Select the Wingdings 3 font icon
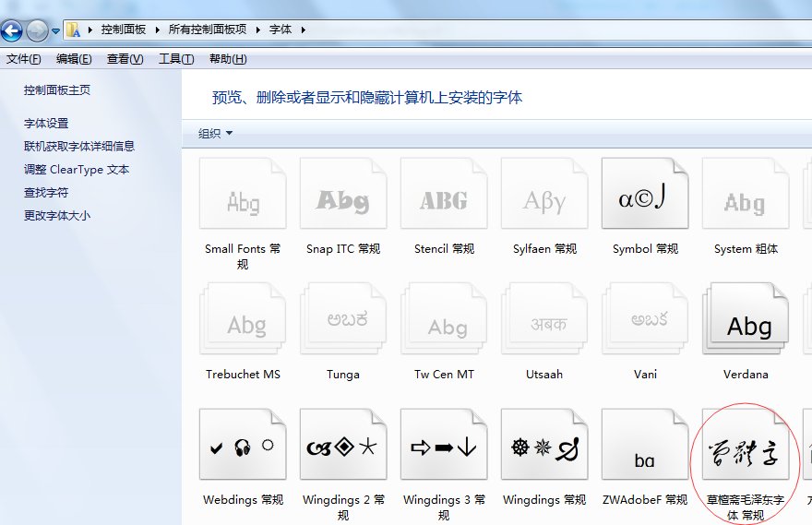 coord(444,444)
